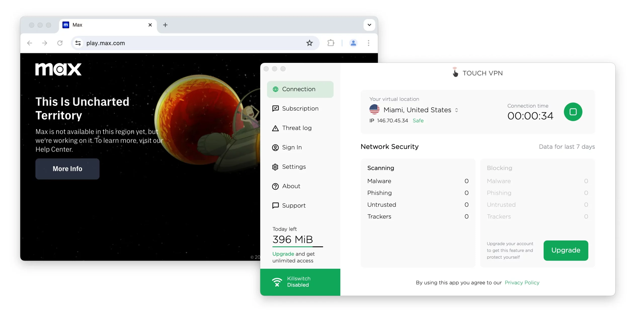644x324 pixels.
Task: Open the Privacy Policy link
Action: pos(522,282)
